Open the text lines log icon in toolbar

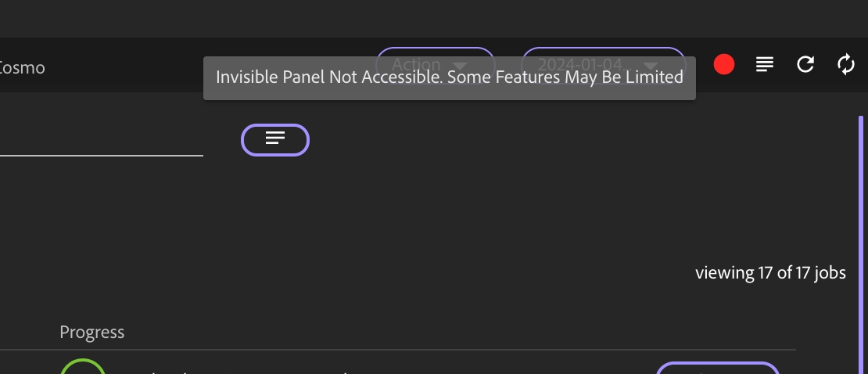pos(765,65)
